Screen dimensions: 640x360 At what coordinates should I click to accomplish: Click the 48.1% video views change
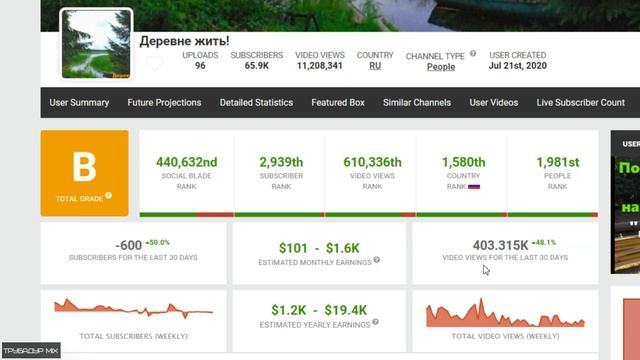click(x=544, y=242)
